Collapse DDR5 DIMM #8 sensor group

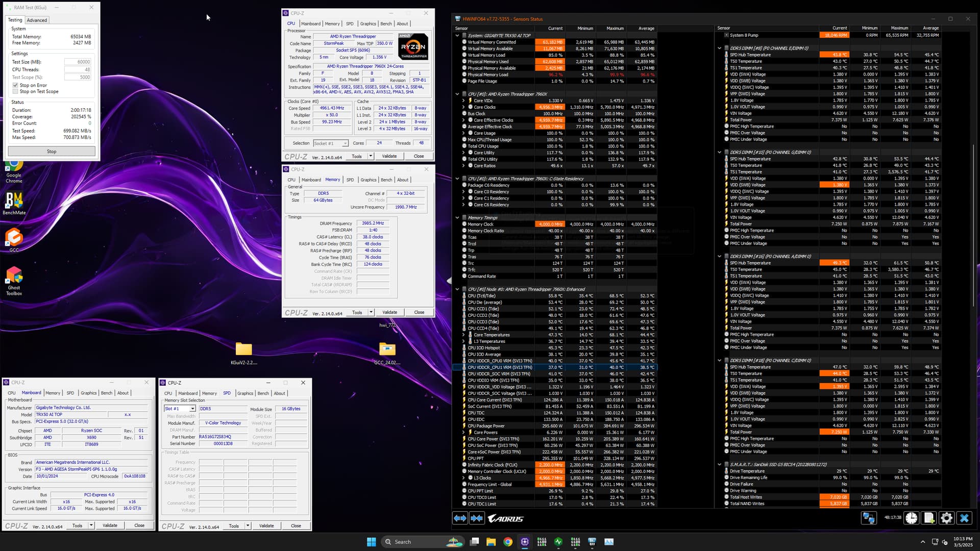pyautogui.click(x=719, y=48)
